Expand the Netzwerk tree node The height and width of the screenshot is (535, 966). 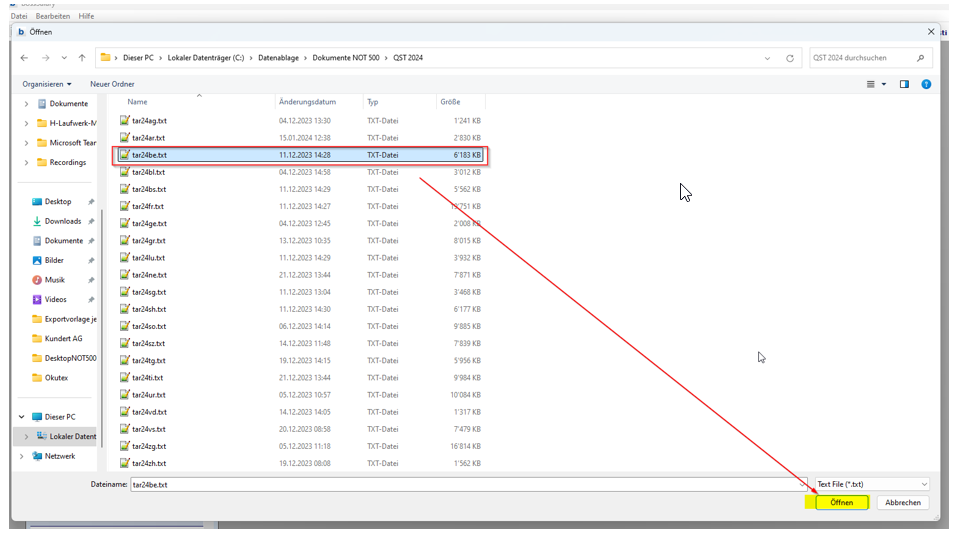(x=23, y=456)
